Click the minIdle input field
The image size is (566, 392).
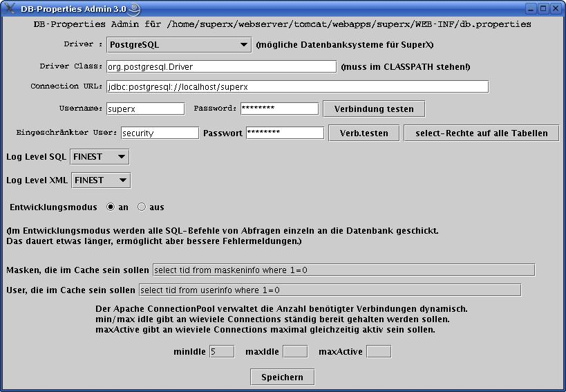coord(222,352)
